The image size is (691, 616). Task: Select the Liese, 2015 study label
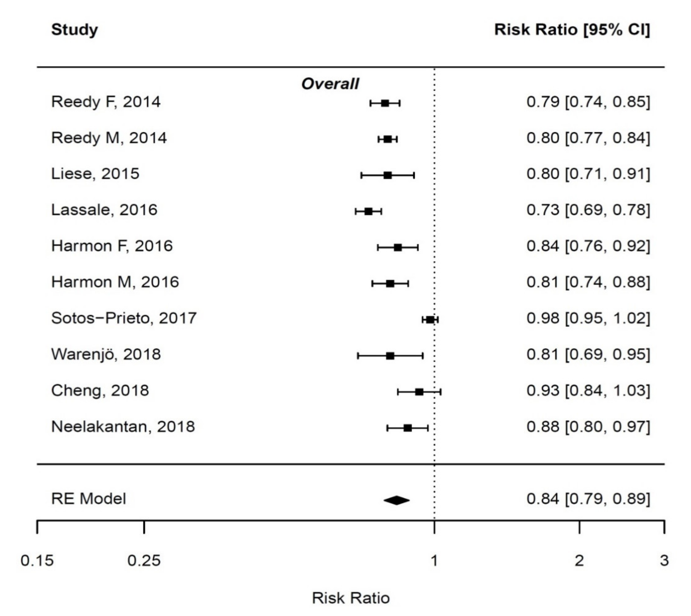click(x=95, y=174)
